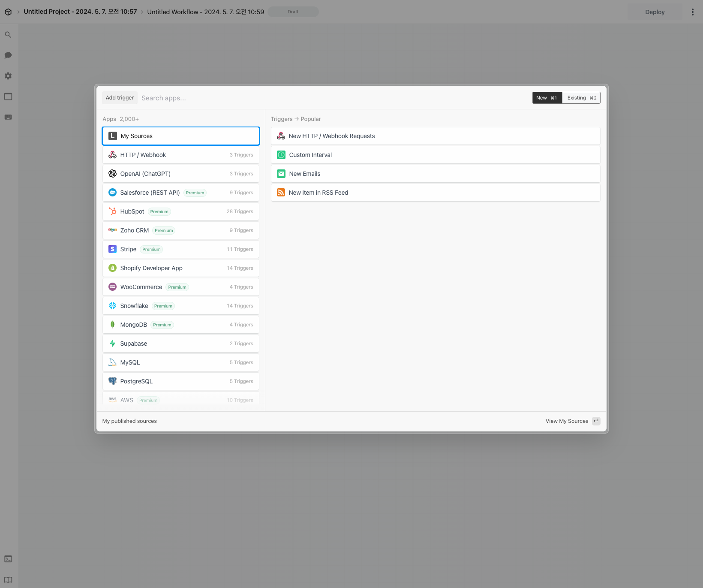Click the keyboard icon in sidebar
Screen dimensions: 703x588
(x=8, y=117)
